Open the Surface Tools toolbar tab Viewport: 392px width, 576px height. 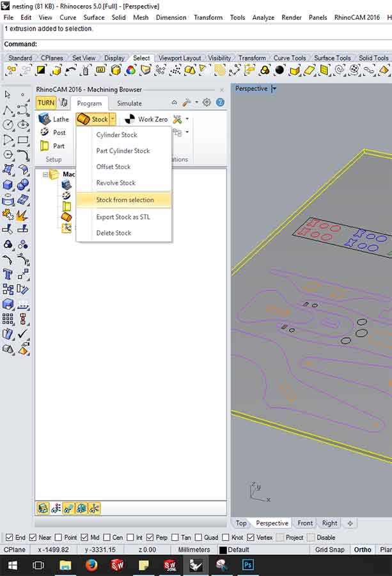tap(332, 58)
